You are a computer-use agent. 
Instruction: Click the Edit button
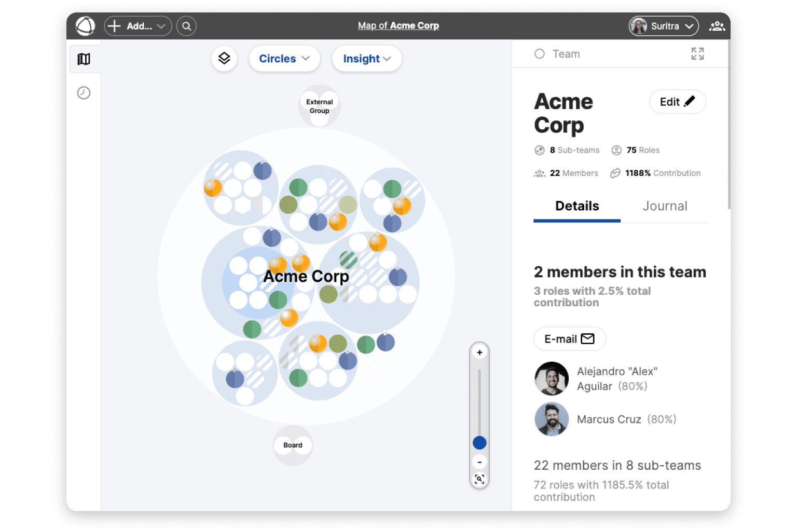(x=677, y=102)
